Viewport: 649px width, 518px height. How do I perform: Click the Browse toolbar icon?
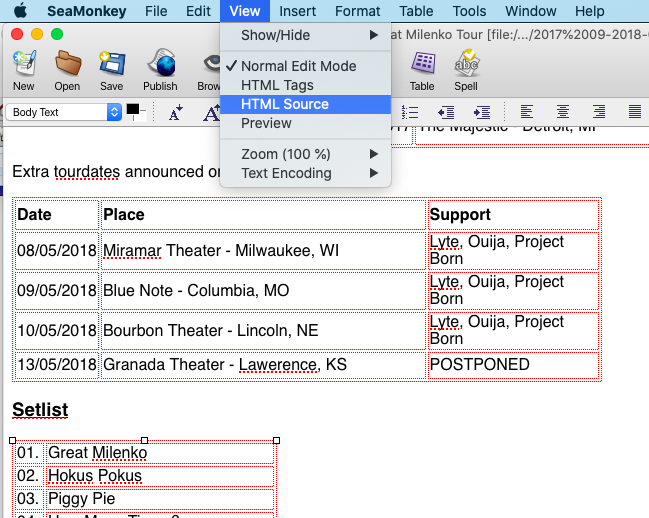pos(211,64)
